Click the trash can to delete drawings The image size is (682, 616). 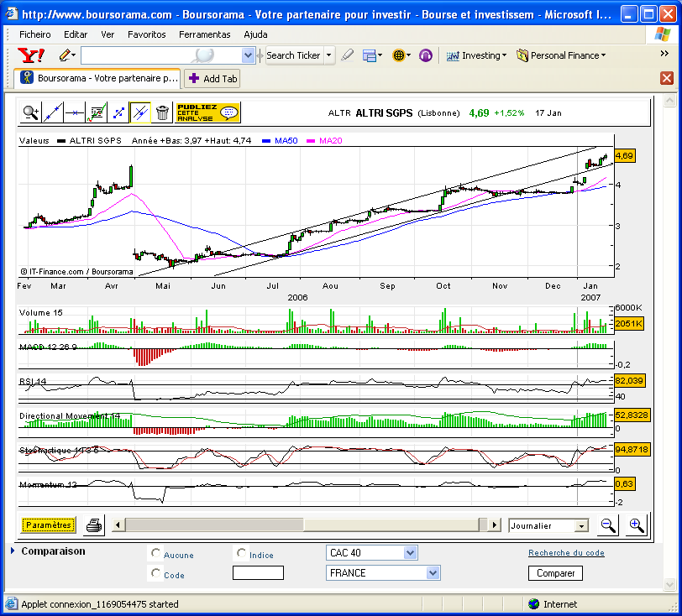(162, 112)
